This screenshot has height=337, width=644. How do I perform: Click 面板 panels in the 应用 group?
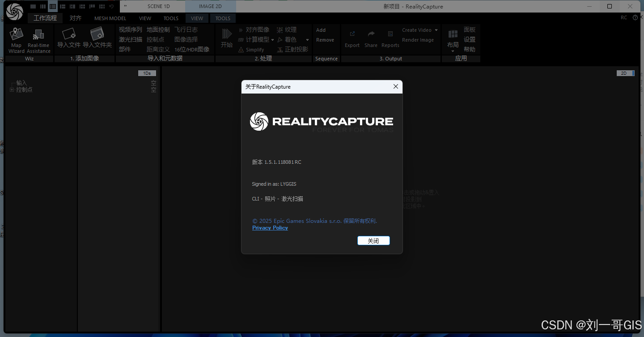pyautogui.click(x=470, y=30)
